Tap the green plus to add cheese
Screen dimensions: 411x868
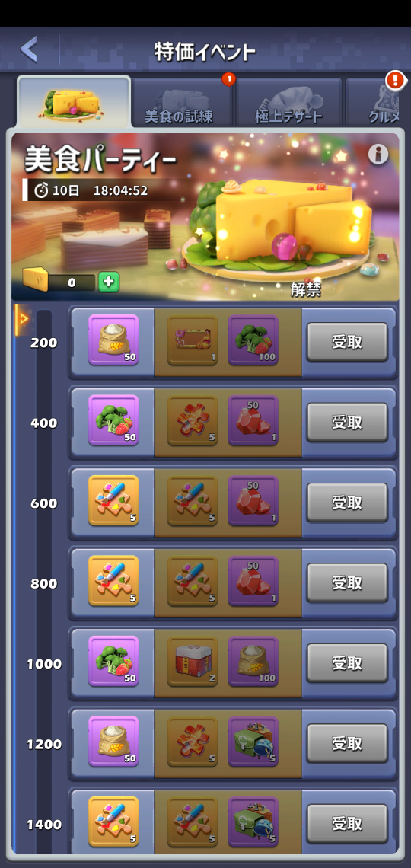[108, 282]
